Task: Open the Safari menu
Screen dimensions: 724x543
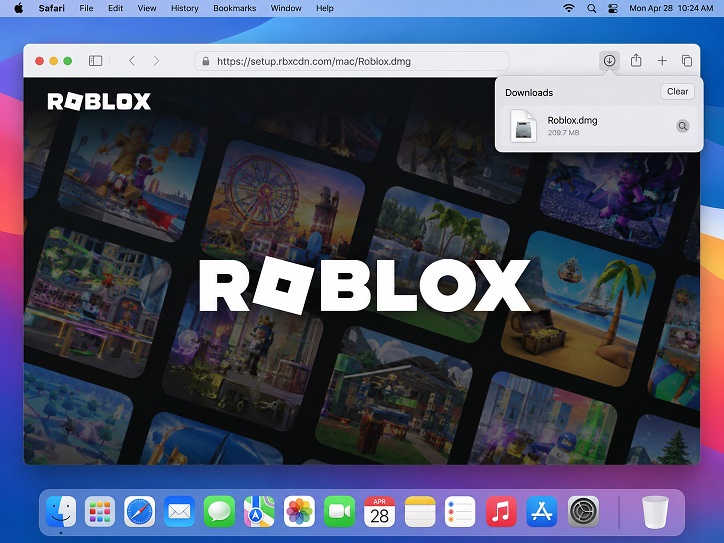Action: click(x=51, y=8)
